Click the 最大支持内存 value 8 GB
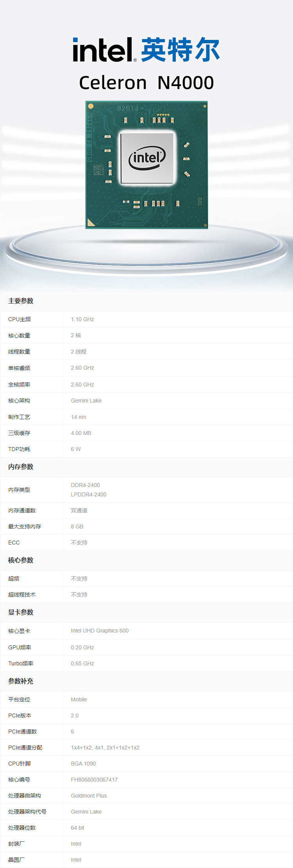The width and height of the screenshot is (293, 868). click(77, 527)
